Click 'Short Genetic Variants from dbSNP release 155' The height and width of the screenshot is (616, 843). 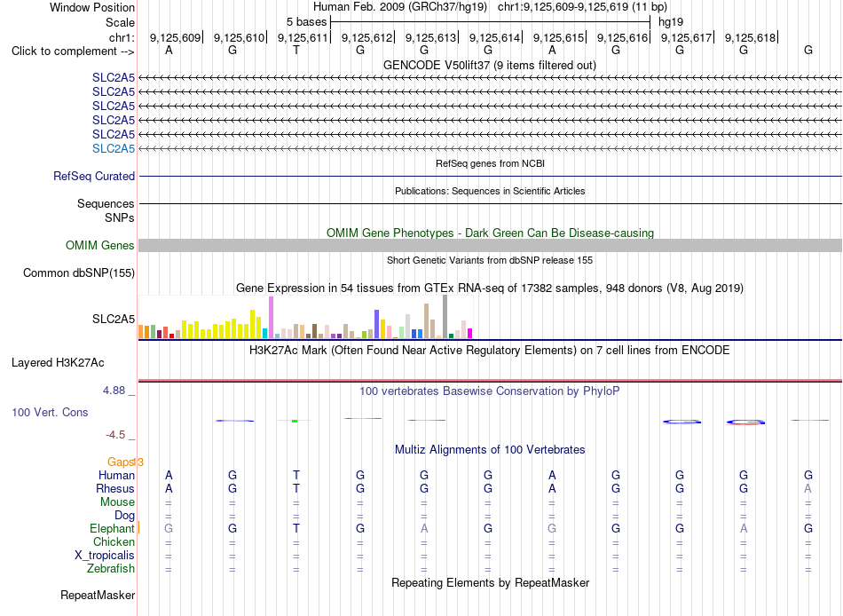490,260
